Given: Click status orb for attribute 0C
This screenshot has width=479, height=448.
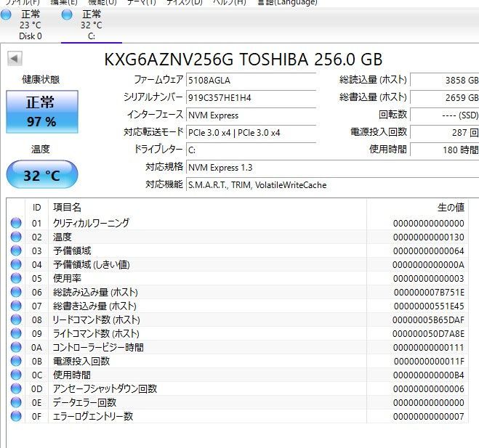Looking at the screenshot, I should (16, 375).
